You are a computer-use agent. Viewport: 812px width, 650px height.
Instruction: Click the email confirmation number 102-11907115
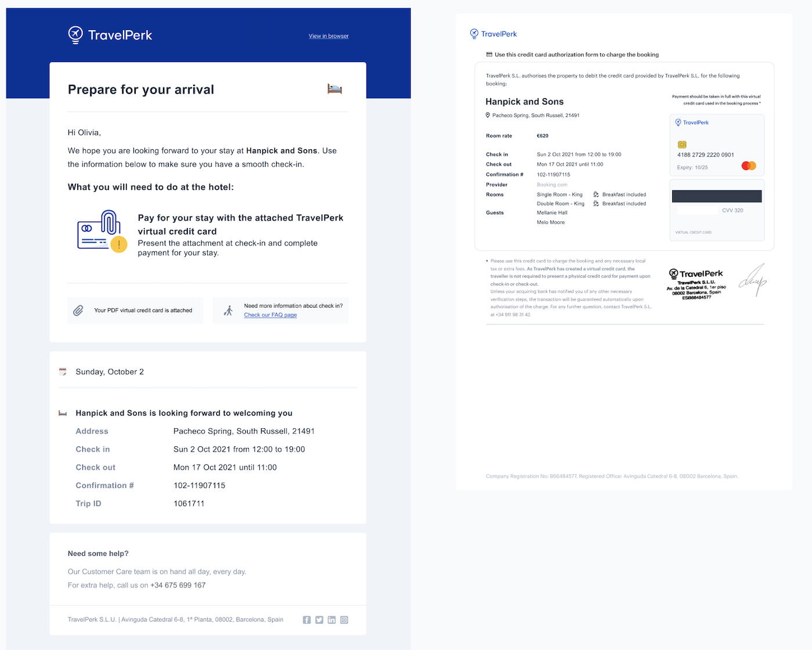pyautogui.click(x=200, y=486)
